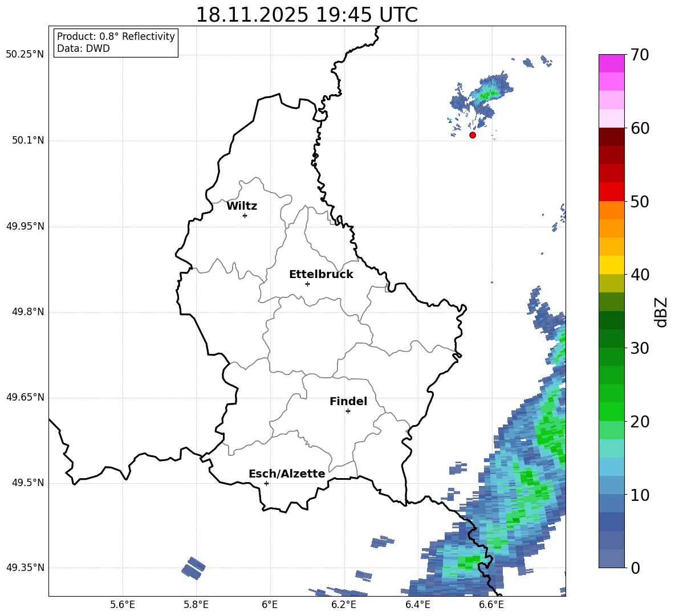675x616 pixels.
Task: Select the Ettelbruck city label
Action: [321, 275]
